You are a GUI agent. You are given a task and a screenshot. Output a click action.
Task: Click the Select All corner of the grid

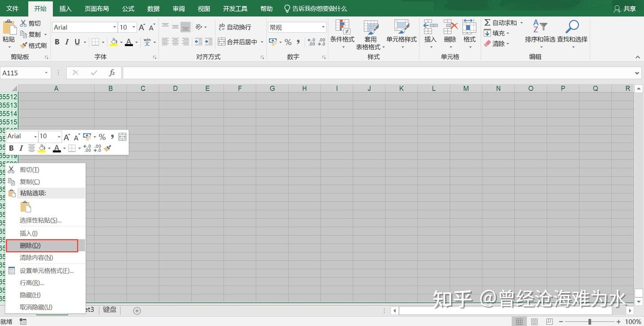(9, 88)
